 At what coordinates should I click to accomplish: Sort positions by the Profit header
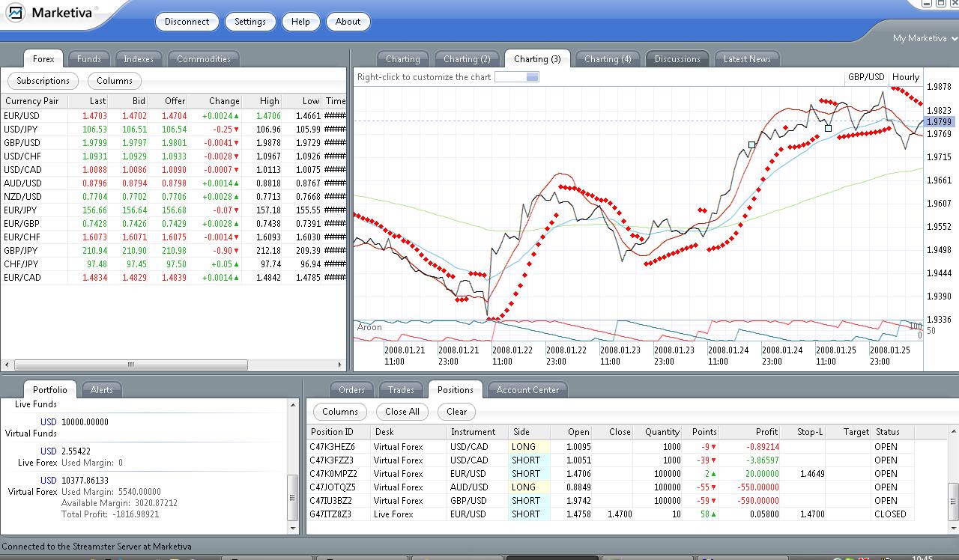tap(749, 432)
